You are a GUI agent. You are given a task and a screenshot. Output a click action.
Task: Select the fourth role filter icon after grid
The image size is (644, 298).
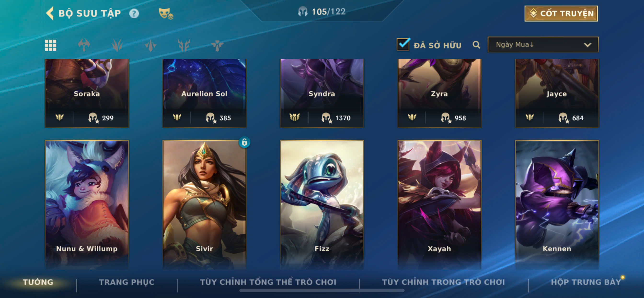tap(184, 45)
